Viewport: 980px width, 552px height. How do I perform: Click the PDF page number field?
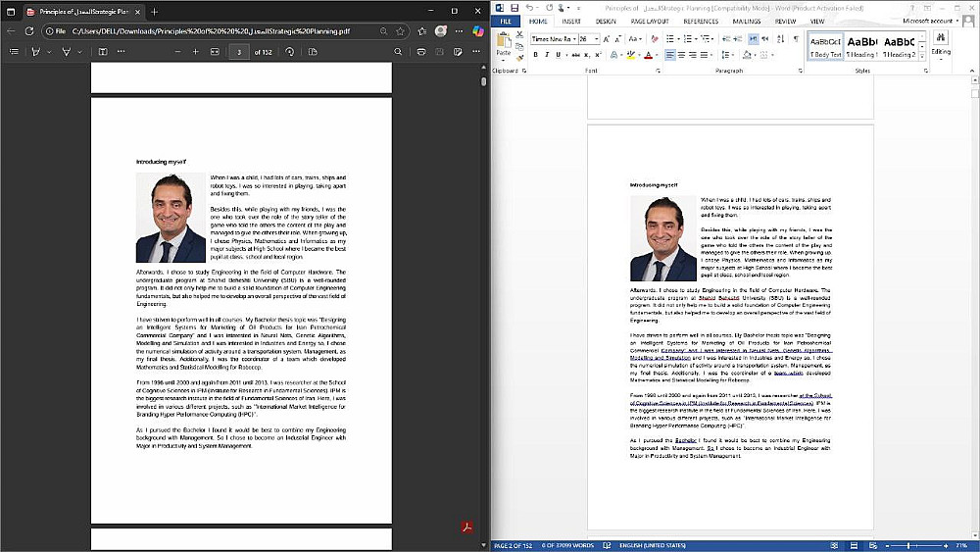[x=239, y=52]
